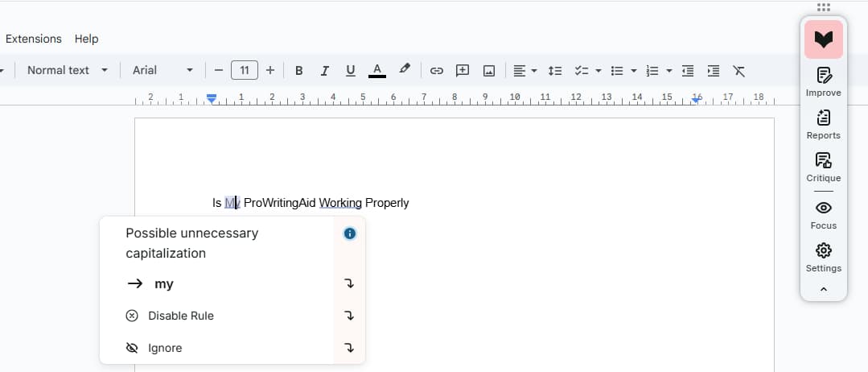
Task: Open the text color picker
Action: click(x=377, y=70)
